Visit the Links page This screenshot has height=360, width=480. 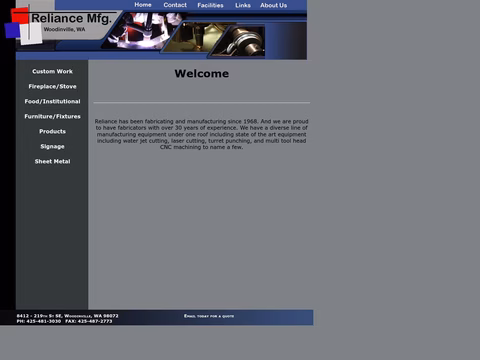click(x=243, y=5)
